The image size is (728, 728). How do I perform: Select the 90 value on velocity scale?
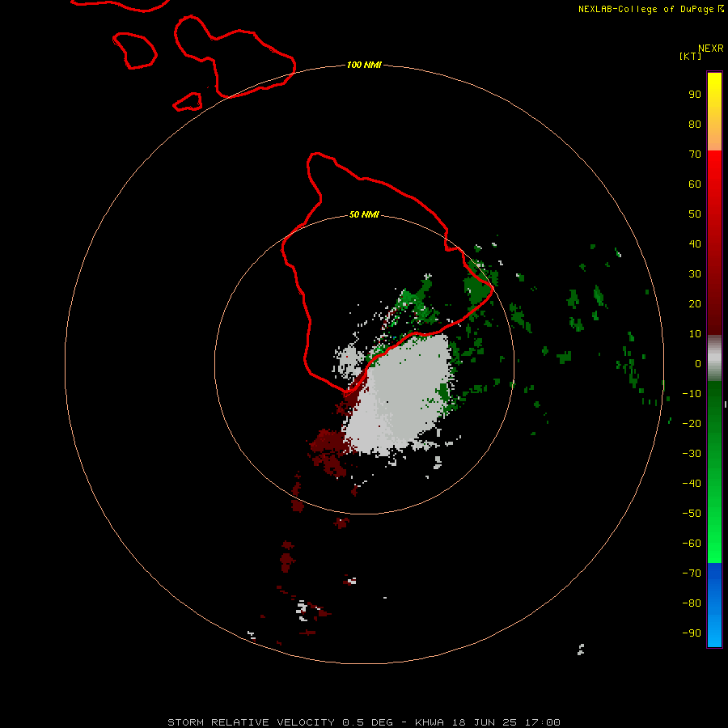click(x=695, y=95)
